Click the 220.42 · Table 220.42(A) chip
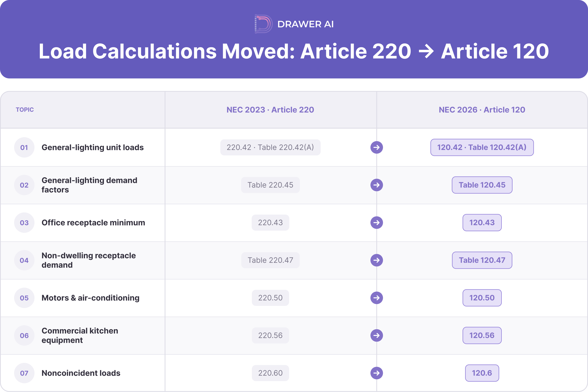This screenshot has height=392, width=588. click(270, 148)
